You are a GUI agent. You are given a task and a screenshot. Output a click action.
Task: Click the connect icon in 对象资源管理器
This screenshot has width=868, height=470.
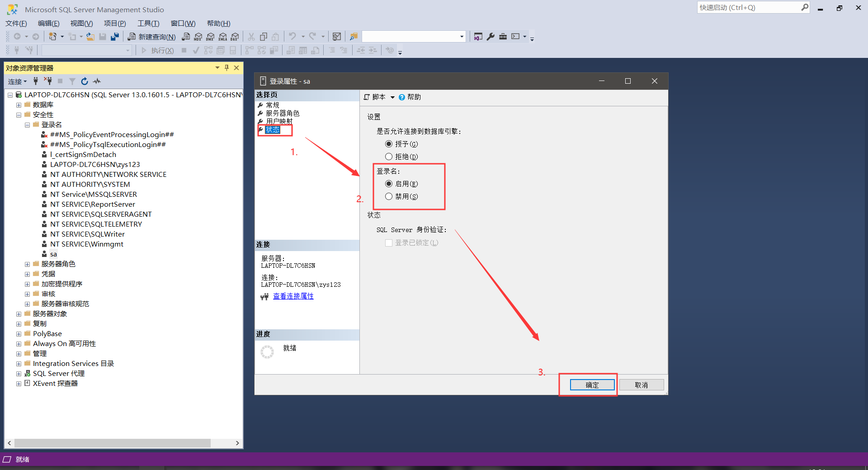click(x=36, y=81)
